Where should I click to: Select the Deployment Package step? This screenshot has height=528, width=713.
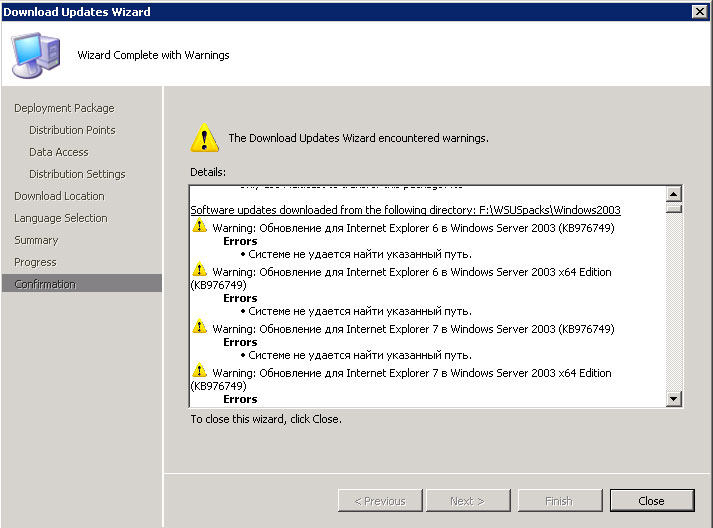[x=65, y=108]
